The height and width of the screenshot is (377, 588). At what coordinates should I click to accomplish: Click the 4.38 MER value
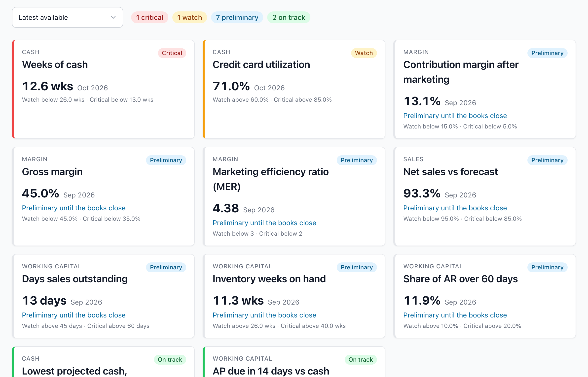point(226,208)
